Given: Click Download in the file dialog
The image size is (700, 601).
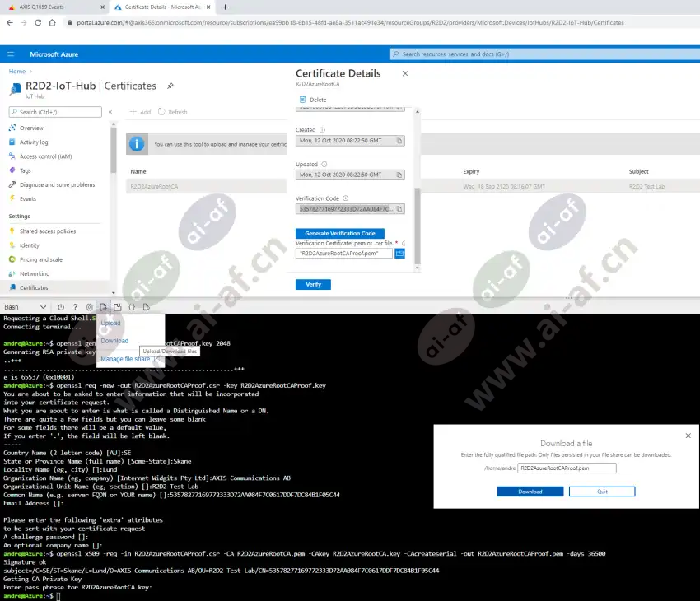Looking at the screenshot, I should coord(530,492).
